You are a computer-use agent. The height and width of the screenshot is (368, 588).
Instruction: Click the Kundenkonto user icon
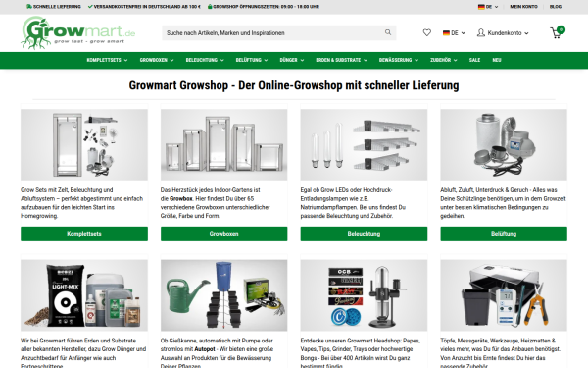click(x=481, y=33)
